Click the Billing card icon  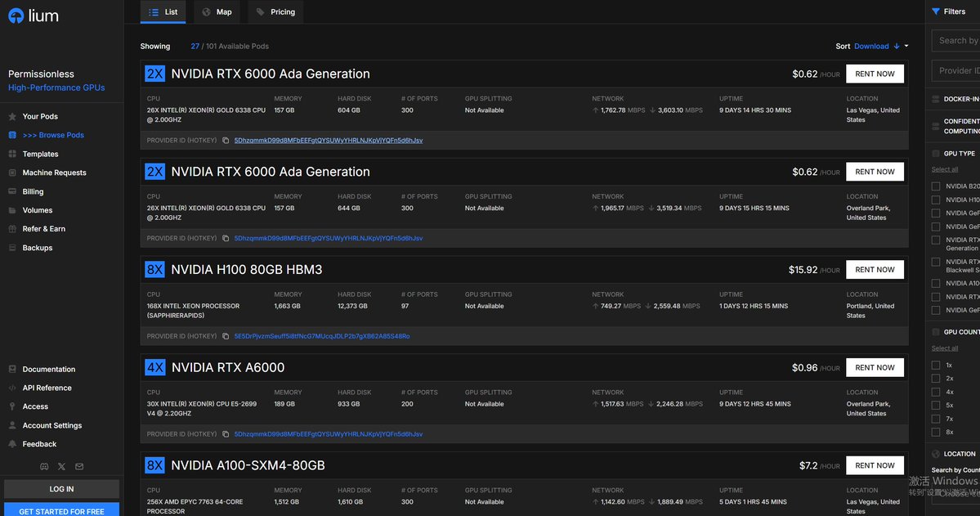12,191
